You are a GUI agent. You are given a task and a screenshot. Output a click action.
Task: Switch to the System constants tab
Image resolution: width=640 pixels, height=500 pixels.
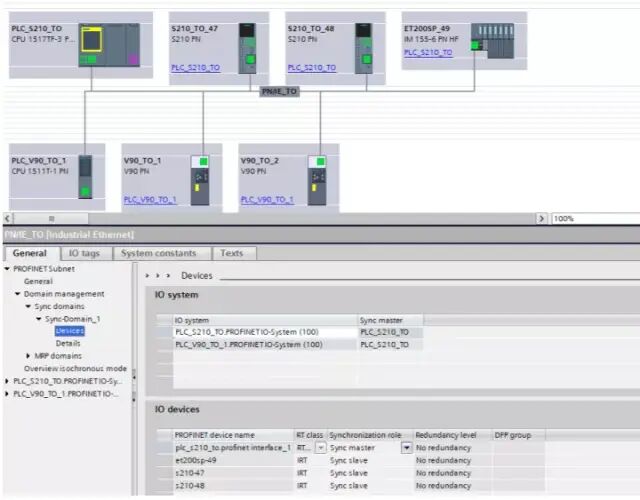tap(158, 253)
